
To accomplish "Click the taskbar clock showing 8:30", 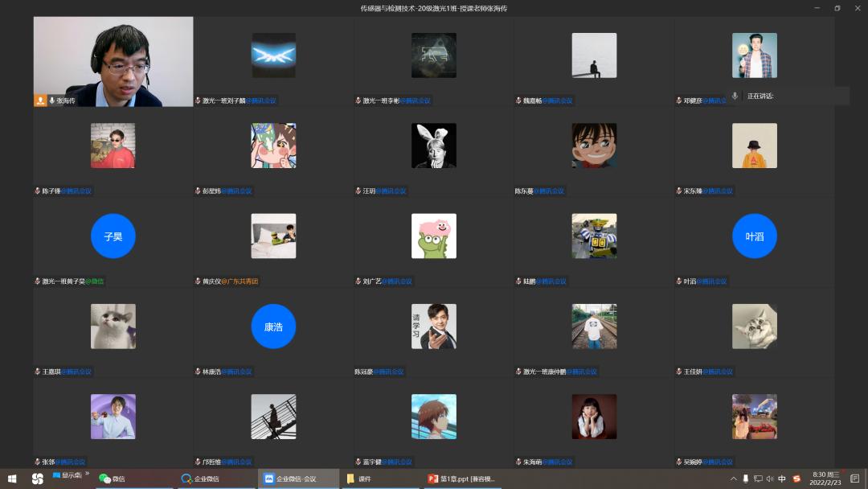I will (x=825, y=479).
